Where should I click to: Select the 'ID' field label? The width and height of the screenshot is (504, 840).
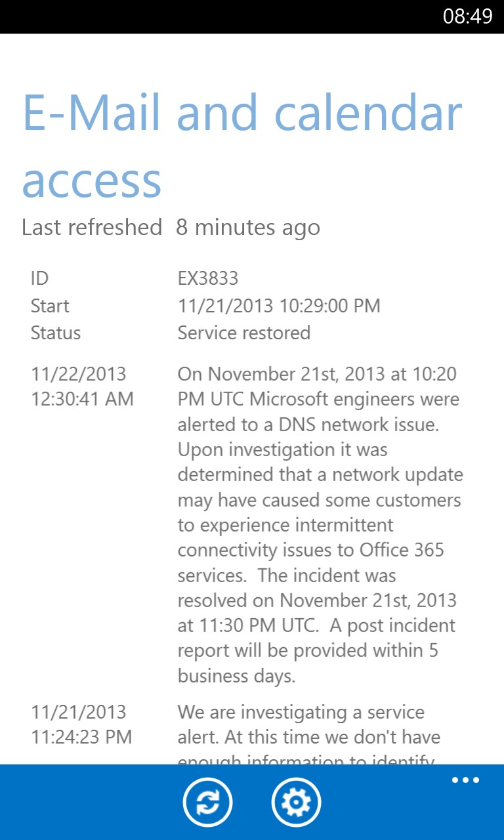point(39,278)
